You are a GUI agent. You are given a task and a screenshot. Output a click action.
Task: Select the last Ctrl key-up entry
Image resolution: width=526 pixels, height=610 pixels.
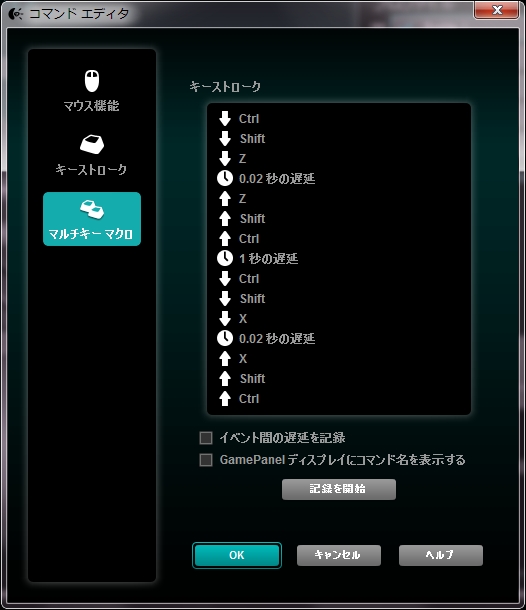coord(239,399)
